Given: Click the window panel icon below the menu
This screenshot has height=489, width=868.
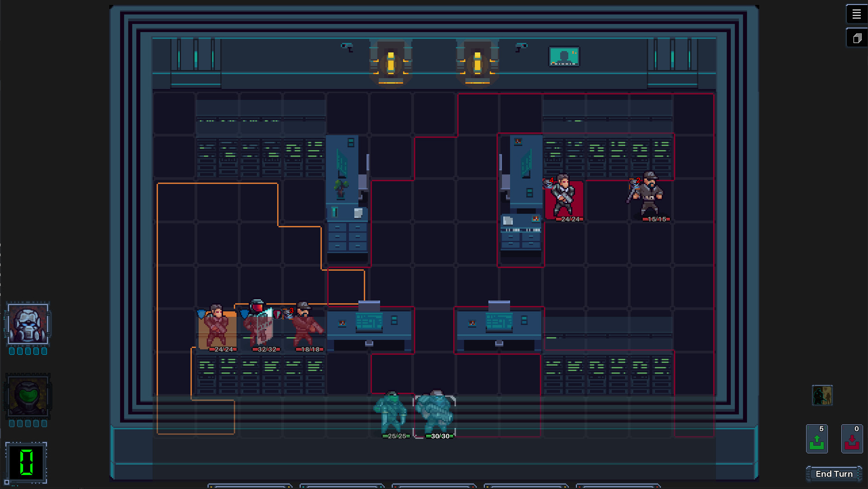Looking at the screenshot, I should tap(856, 38).
